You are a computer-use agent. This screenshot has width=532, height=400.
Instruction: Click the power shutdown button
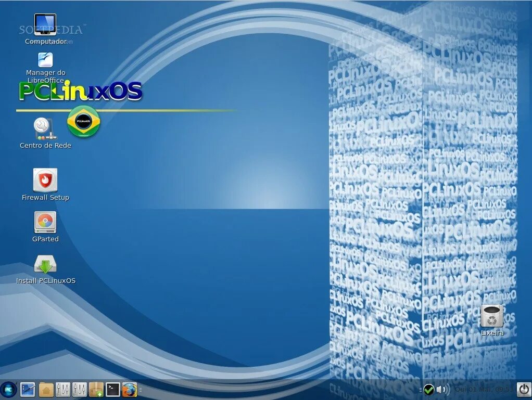point(524,390)
